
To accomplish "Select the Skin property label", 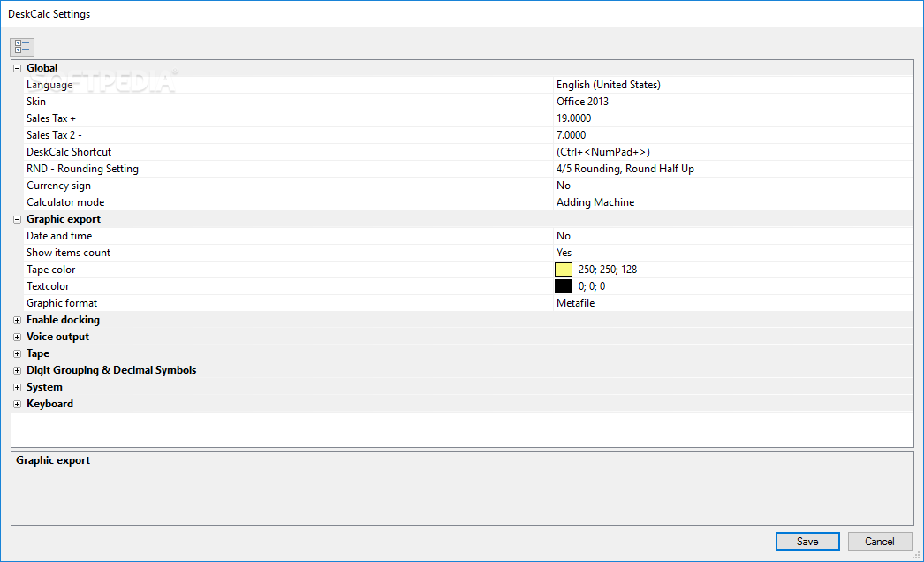I will pos(36,102).
